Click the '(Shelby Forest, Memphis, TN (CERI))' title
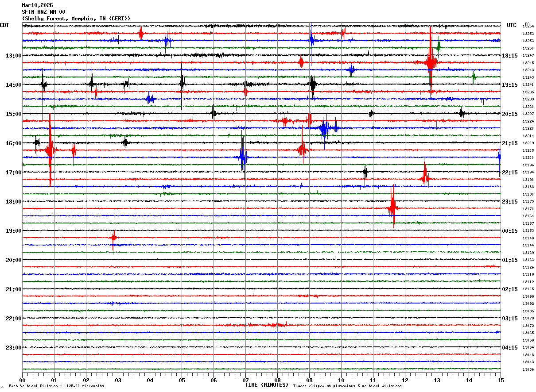 (x=76, y=19)
